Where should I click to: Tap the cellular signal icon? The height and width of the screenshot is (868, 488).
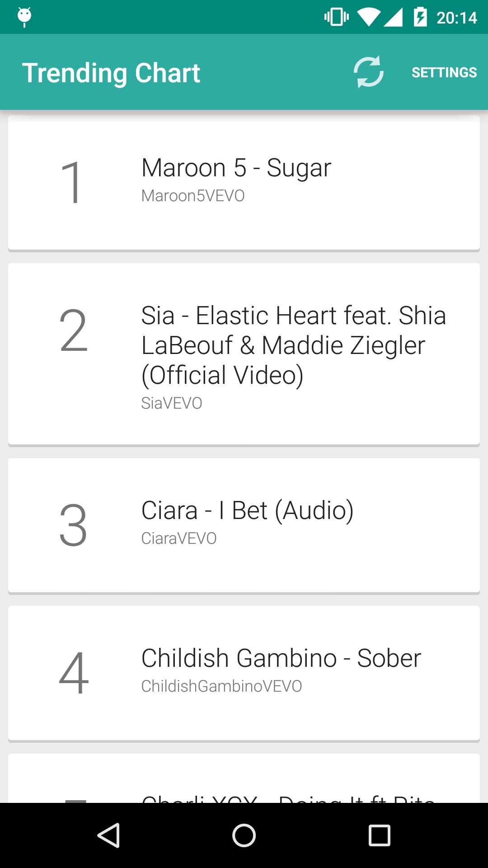pos(393,17)
